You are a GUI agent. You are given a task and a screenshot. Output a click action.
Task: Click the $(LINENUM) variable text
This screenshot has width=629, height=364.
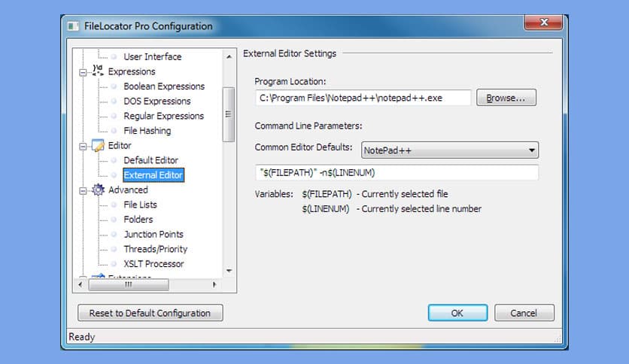click(325, 209)
